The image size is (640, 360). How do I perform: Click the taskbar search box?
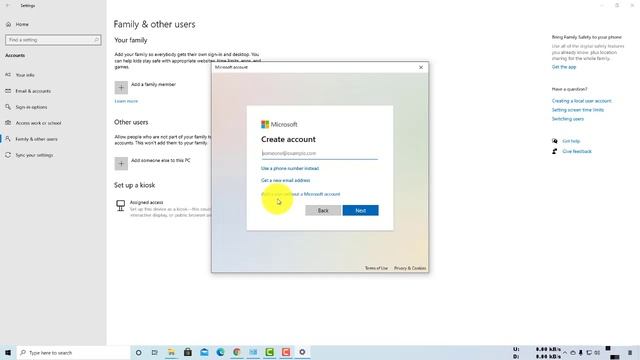click(x=73, y=353)
